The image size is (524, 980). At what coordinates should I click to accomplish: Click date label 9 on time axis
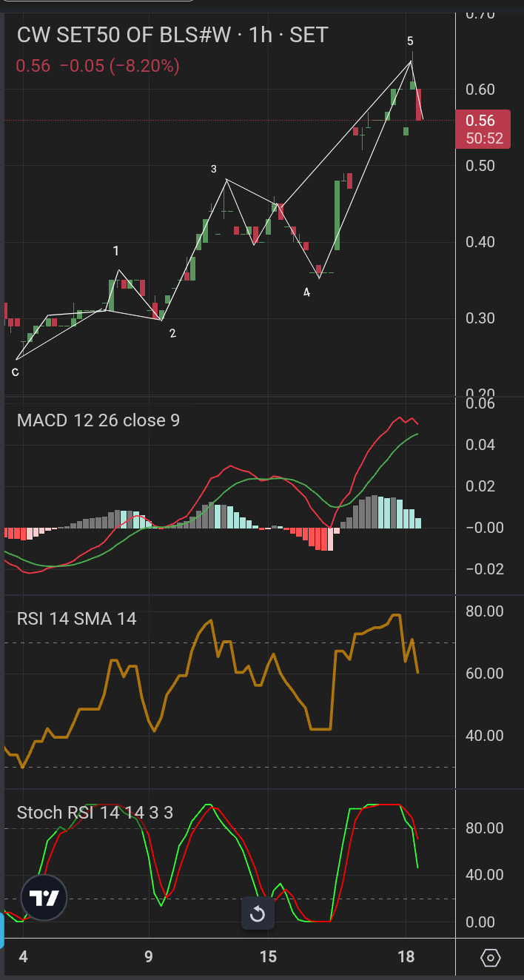[149, 957]
